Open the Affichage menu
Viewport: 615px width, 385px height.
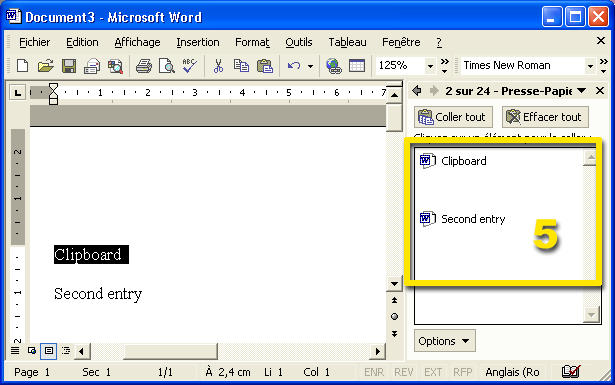click(x=137, y=42)
